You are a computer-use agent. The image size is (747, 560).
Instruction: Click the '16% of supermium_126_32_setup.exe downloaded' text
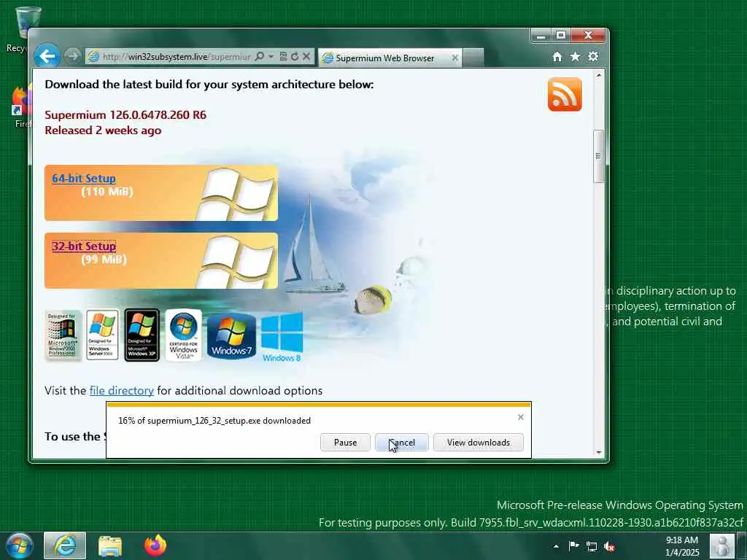pyautogui.click(x=214, y=421)
